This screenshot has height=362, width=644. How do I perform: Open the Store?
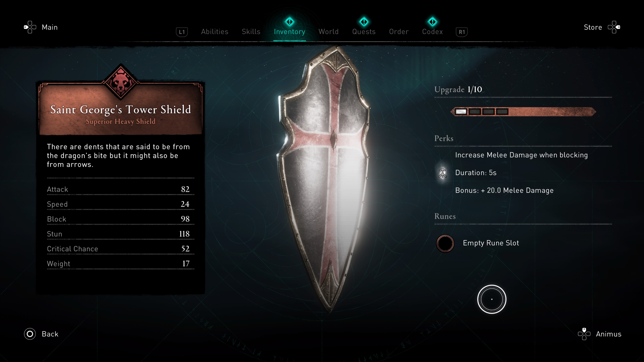click(593, 27)
